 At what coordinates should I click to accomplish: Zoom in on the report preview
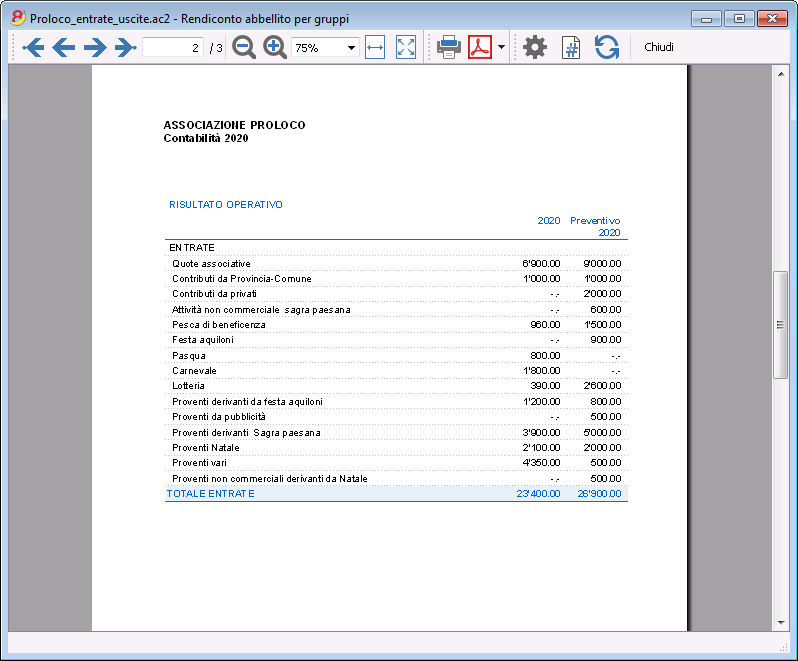[274, 47]
